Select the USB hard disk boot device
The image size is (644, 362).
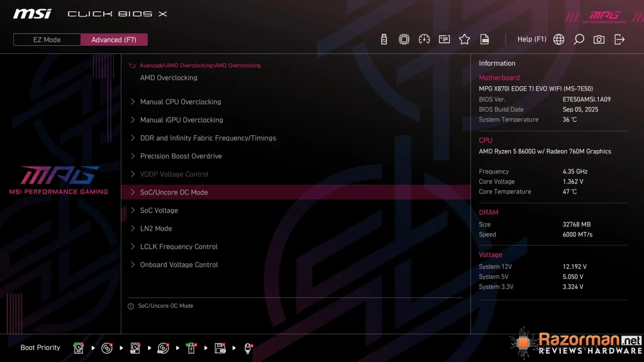coord(135,348)
